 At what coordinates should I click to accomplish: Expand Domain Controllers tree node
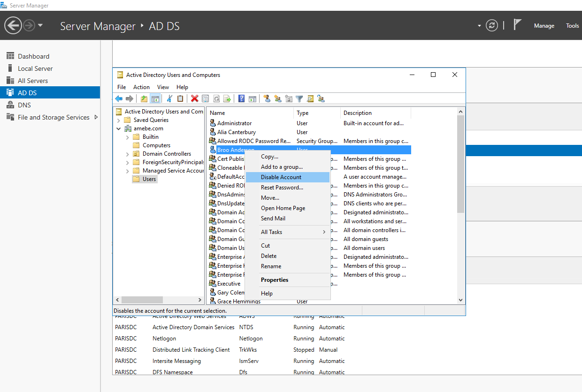click(128, 154)
